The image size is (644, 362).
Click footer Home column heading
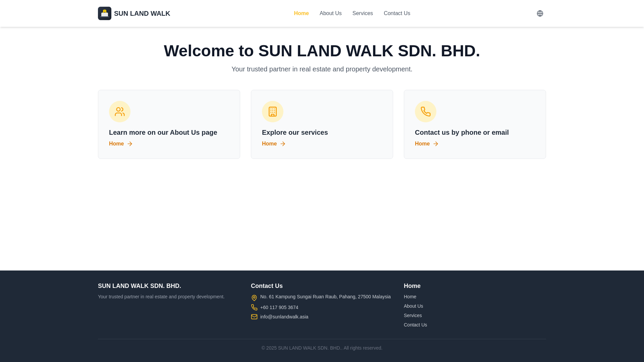click(412, 286)
